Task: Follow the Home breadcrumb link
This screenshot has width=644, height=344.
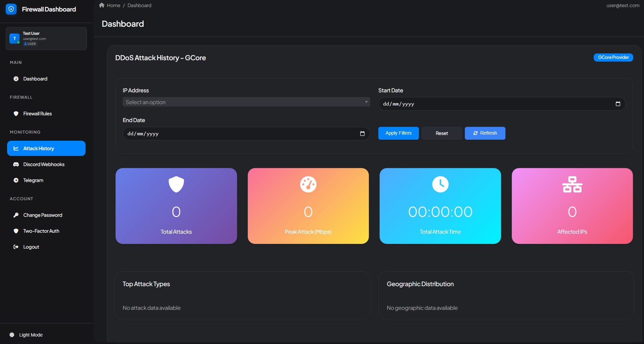Action: (113, 5)
